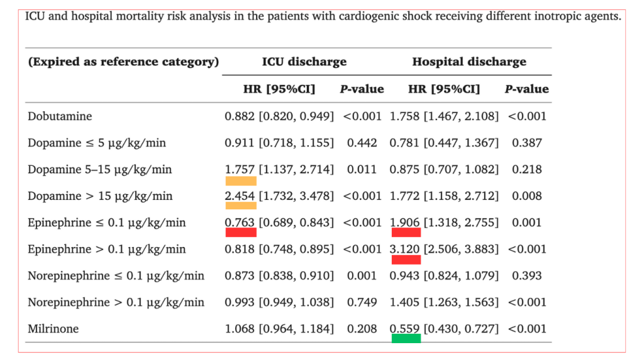Click the Dobutamine row label
This screenshot has width=644, height=362.
pyautogui.click(x=60, y=116)
